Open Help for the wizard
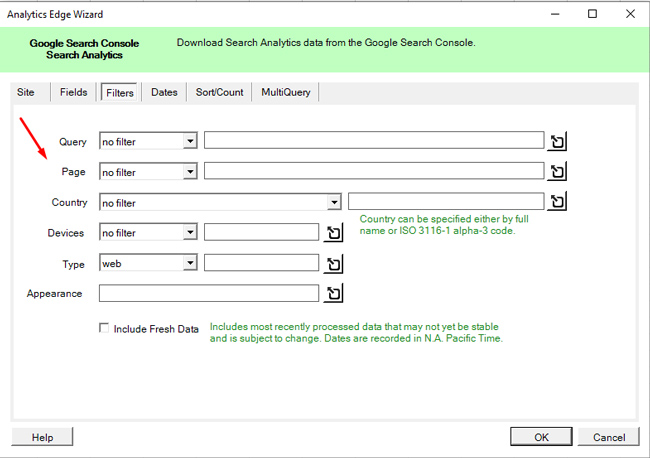 (x=42, y=437)
